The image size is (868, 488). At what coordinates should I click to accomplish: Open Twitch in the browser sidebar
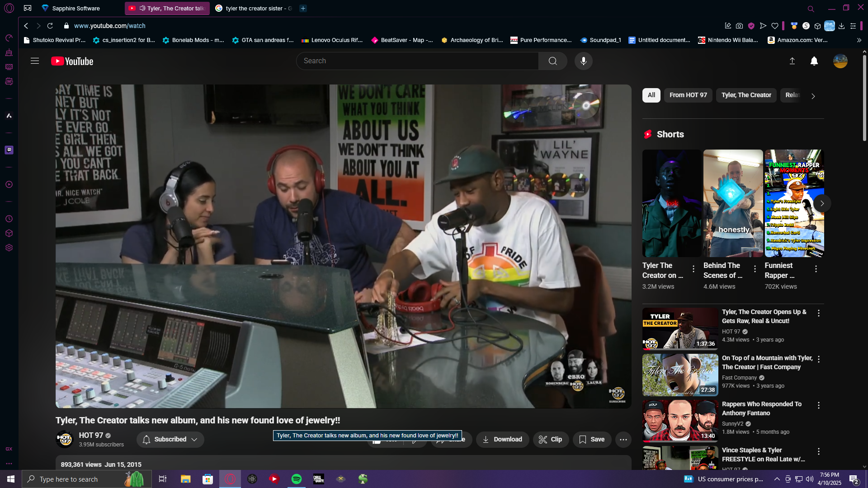point(9,150)
